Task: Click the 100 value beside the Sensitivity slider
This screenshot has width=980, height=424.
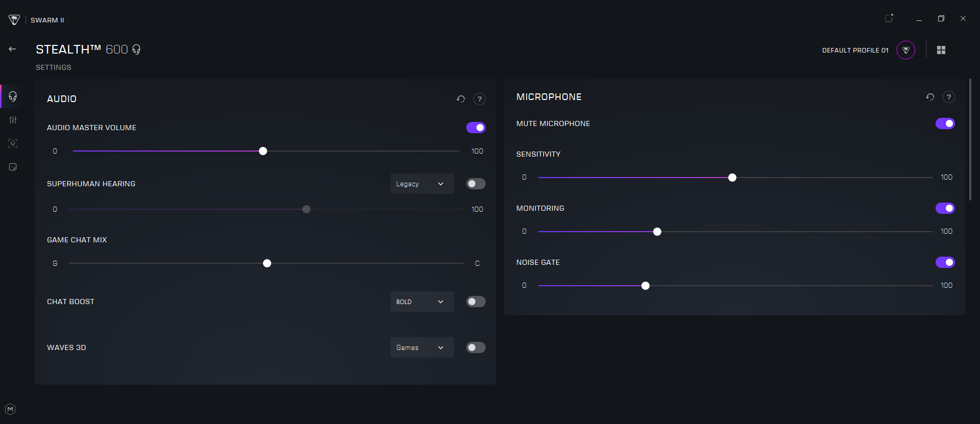Action: (946, 177)
